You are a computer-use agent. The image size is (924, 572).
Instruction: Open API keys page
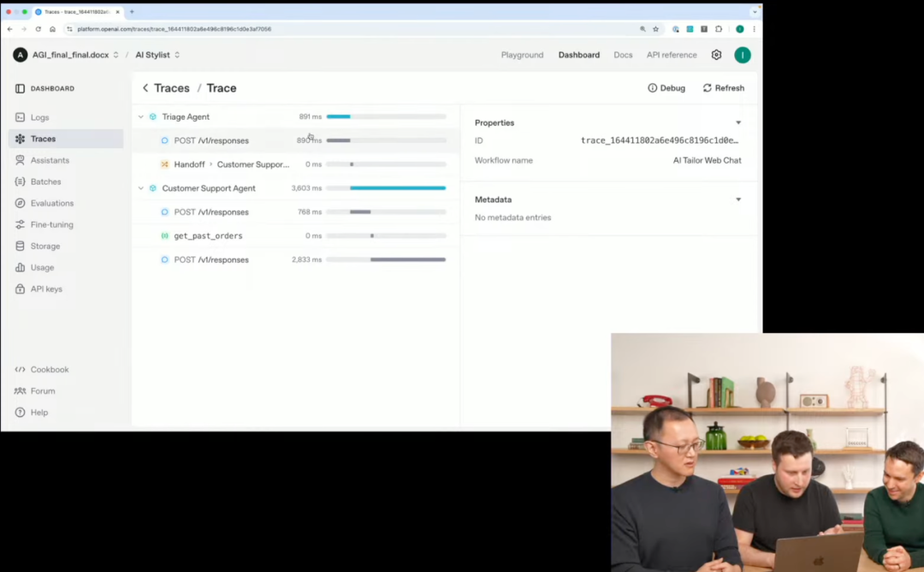46,289
